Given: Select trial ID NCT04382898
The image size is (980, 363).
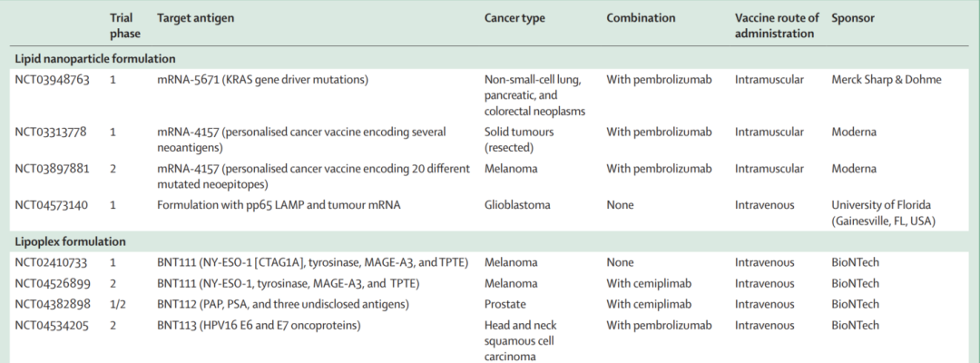Looking at the screenshot, I should pos(53,304).
